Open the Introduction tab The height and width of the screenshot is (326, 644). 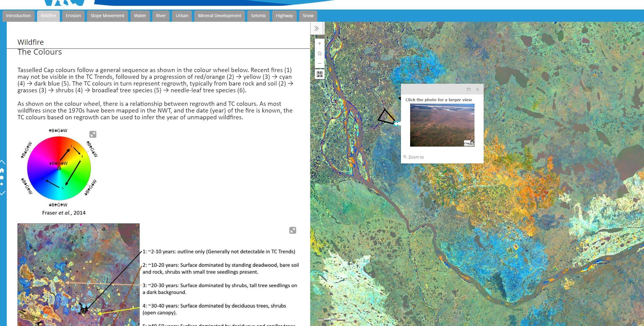pos(18,16)
